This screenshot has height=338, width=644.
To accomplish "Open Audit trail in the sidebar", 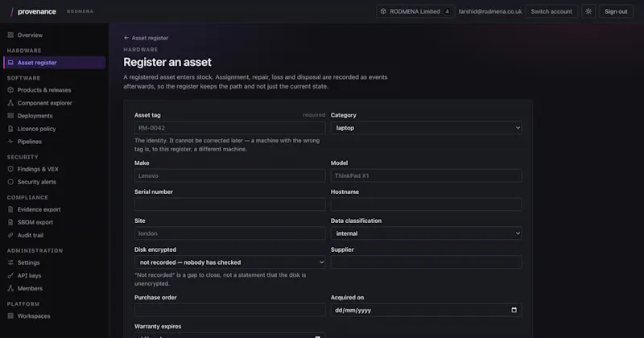I will pos(54,235).
